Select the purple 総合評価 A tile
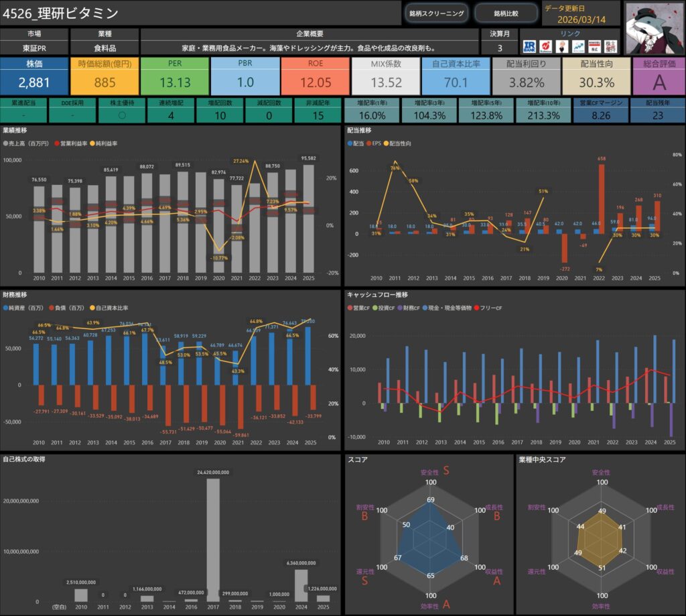The width and height of the screenshot is (686, 616). [x=659, y=76]
